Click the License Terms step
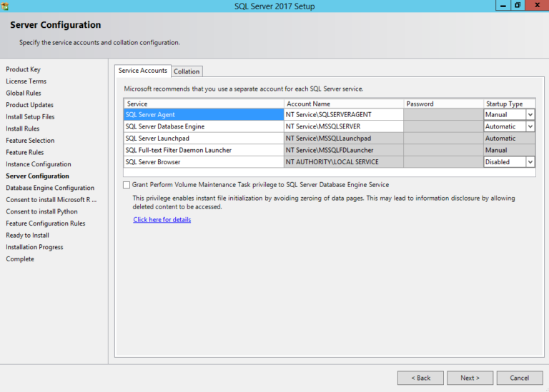 (26, 81)
